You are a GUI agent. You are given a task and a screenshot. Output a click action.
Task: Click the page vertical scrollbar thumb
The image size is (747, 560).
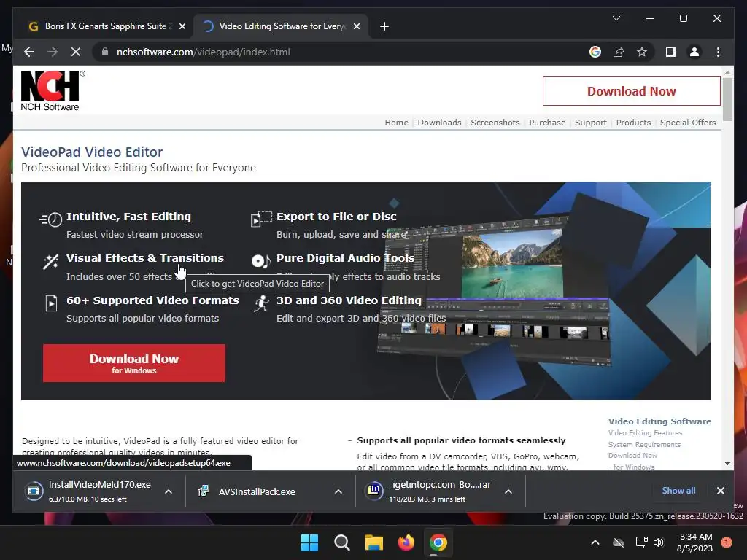point(727,99)
